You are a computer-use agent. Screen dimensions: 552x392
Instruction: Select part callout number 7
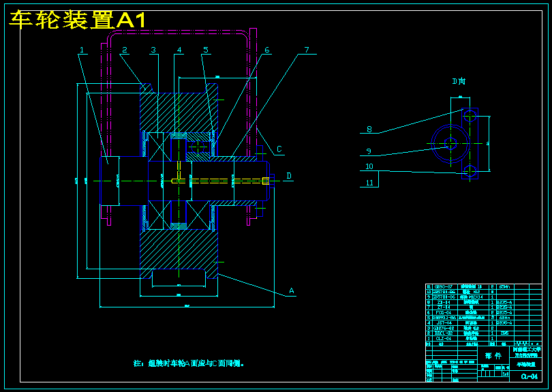tap(307, 50)
